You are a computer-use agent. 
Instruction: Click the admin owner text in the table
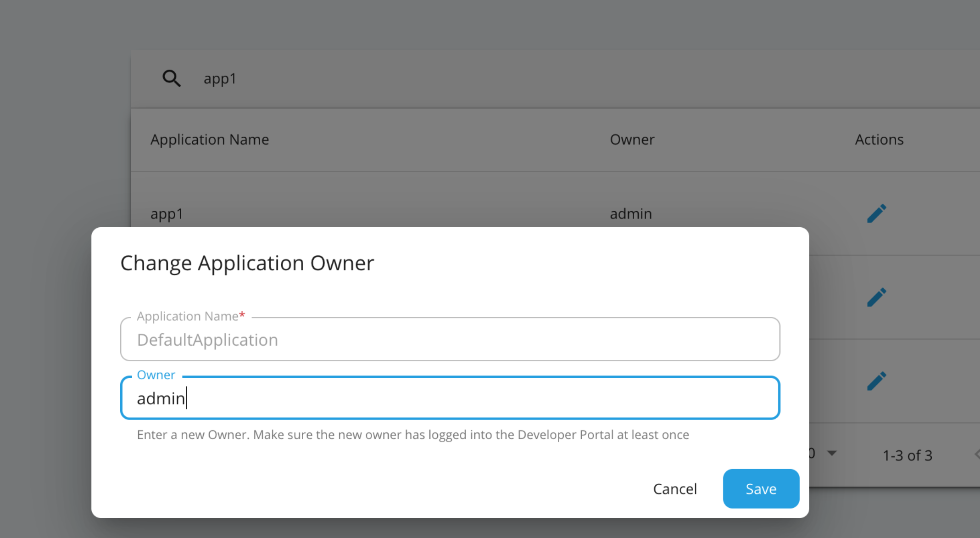point(630,213)
